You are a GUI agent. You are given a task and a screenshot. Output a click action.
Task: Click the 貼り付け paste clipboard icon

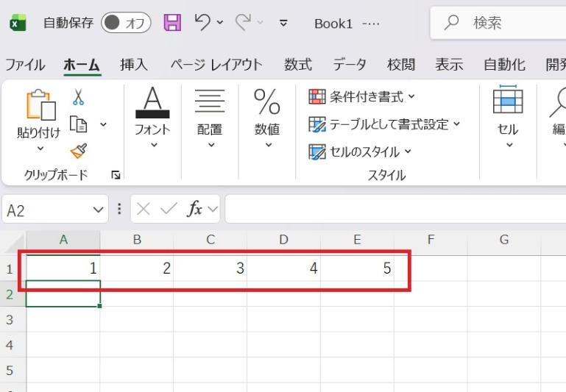pyautogui.click(x=40, y=104)
